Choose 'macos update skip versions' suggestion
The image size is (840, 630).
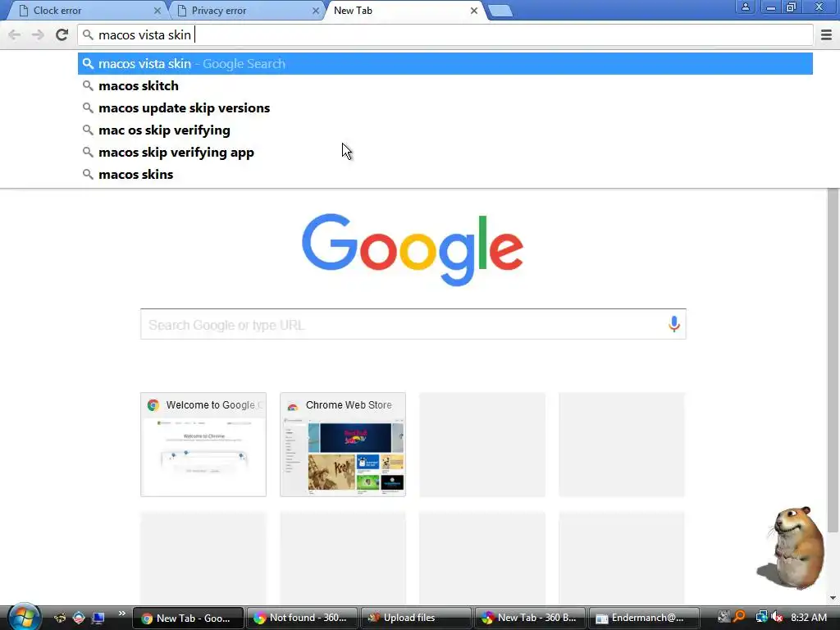(445, 107)
